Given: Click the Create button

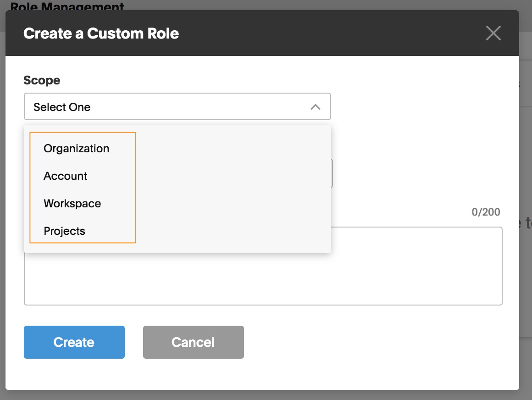Looking at the screenshot, I should pos(74,342).
